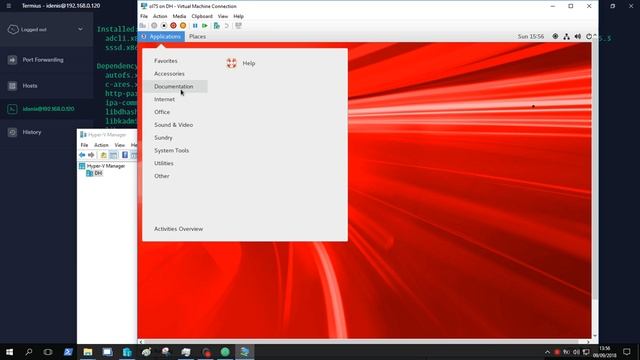Screen dimensions: 640x360
Task: Close the GNOME Applications menu button
Action: [161, 36]
